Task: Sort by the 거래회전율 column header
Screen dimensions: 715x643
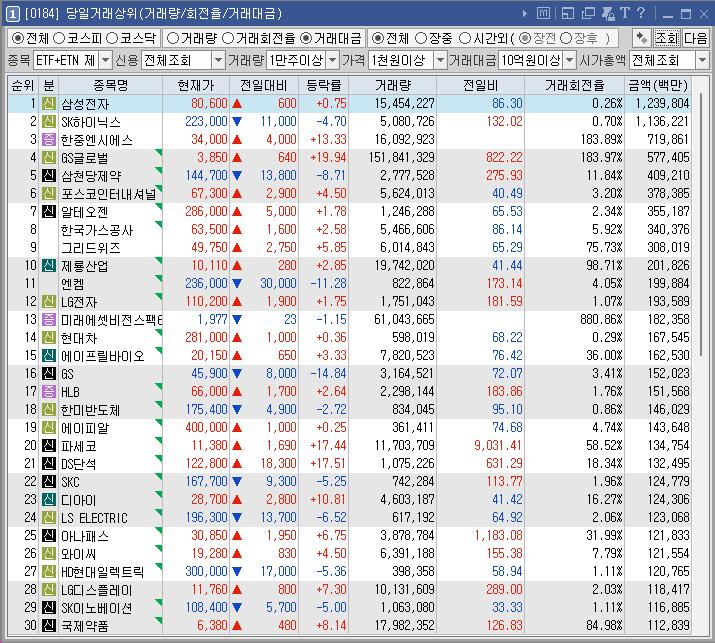Action: [x=575, y=85]
